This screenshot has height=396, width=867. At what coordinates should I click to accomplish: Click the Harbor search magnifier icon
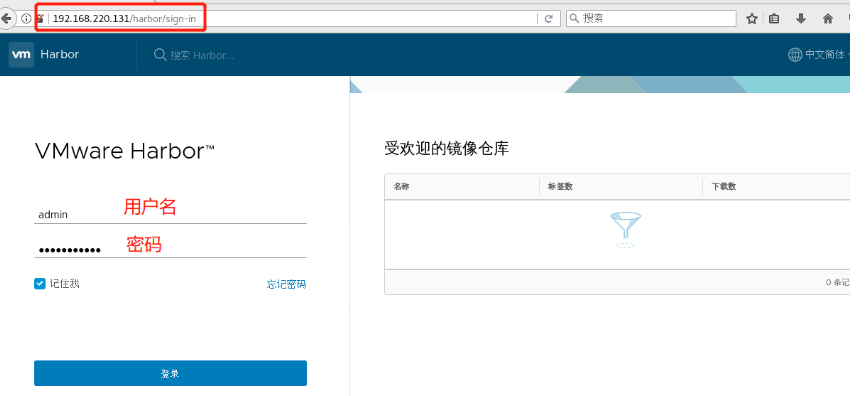pyautogui.click(x=160, y=55)
